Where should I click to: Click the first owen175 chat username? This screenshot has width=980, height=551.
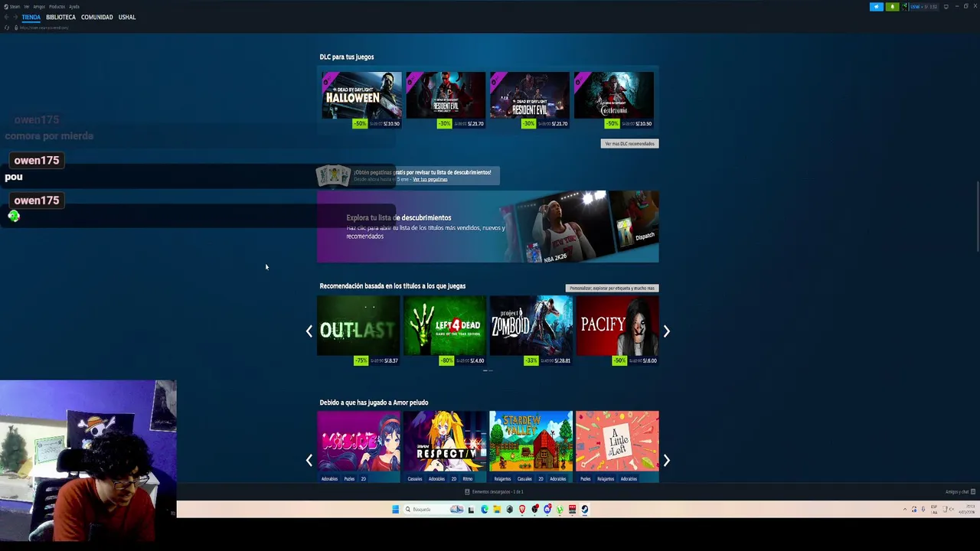[x=36, y=119]
